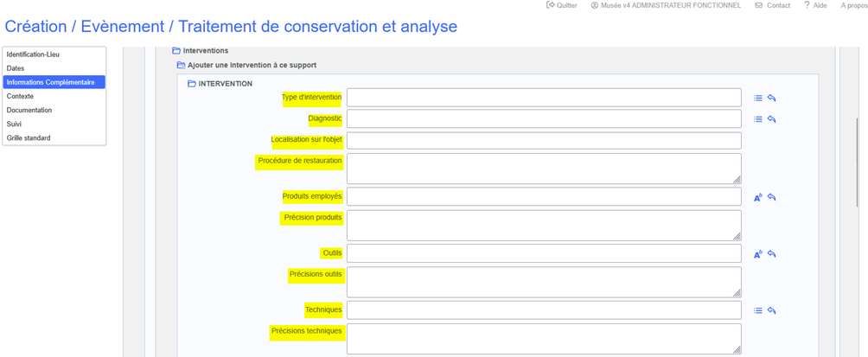Go to Identification-Lieu section

[x=33, y=54]
